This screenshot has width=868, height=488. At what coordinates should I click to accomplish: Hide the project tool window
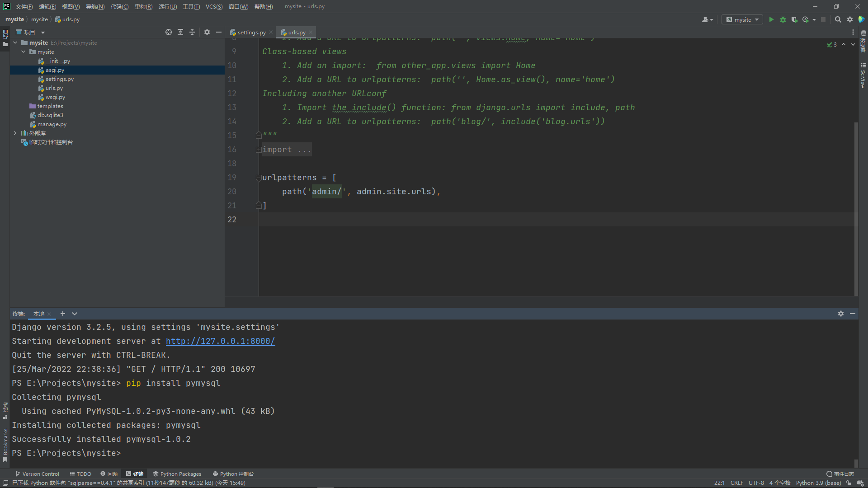[219, 32]
